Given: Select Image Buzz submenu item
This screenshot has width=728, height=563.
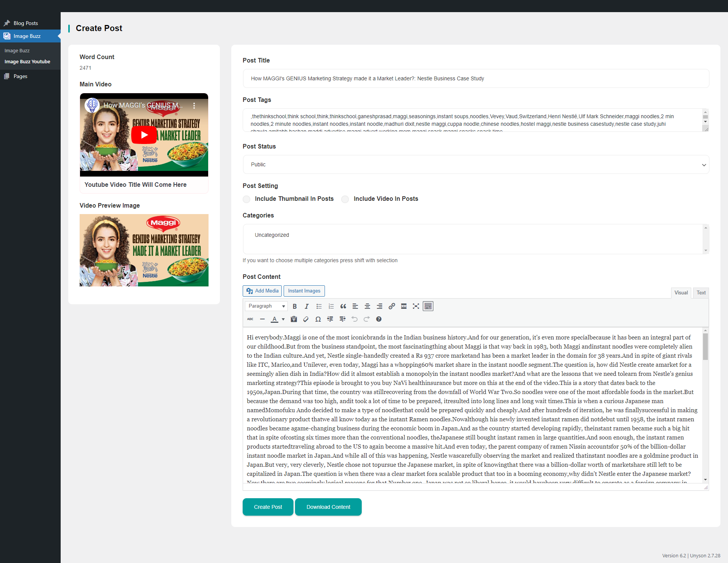Looking at the screenshot, I should coord(17,50).
